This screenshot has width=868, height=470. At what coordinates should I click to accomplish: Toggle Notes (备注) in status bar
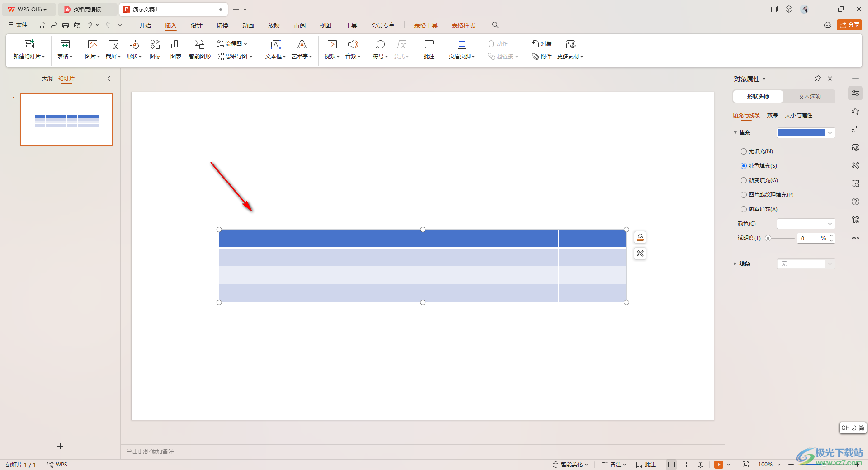(x=614, y=465)
